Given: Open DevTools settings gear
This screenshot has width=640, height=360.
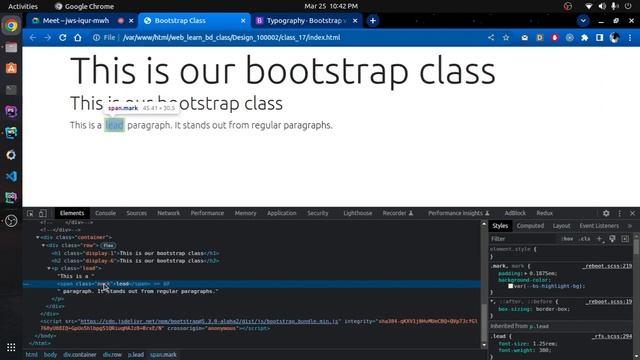Looking at the screenshot, I should 606,213.
